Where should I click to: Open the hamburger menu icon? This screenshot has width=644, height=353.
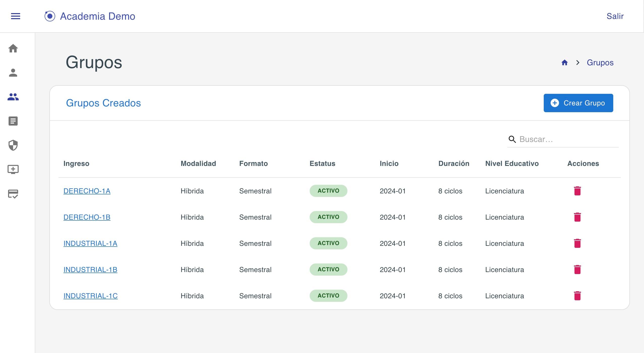click(x=15, y=16)
